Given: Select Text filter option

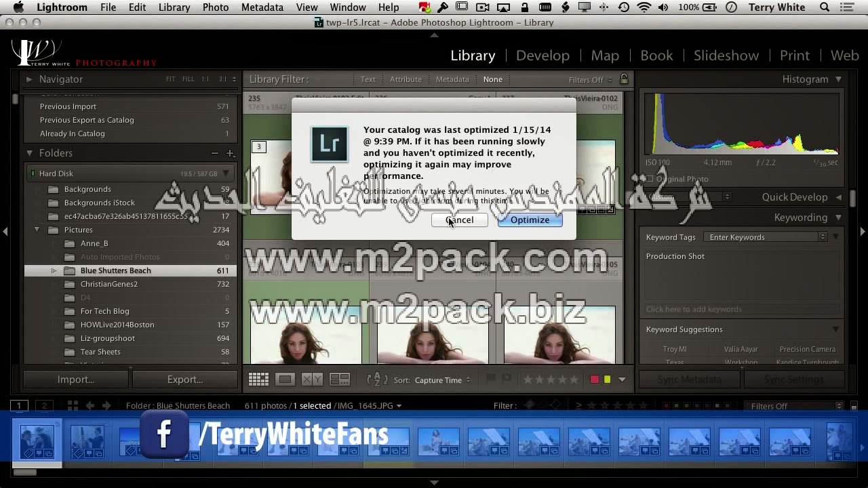Looking at the screenshot, I should pyautogui.click(x=368, y=79).
